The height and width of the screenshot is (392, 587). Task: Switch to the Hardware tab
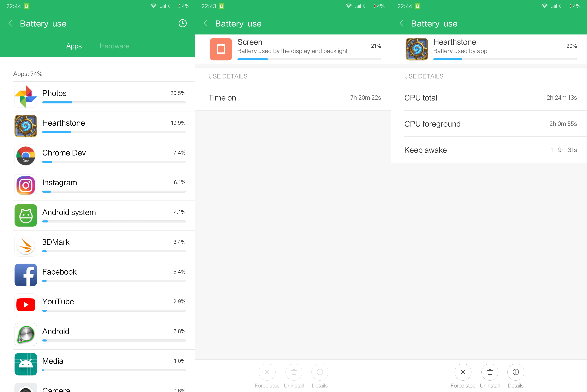pos(114,46)
